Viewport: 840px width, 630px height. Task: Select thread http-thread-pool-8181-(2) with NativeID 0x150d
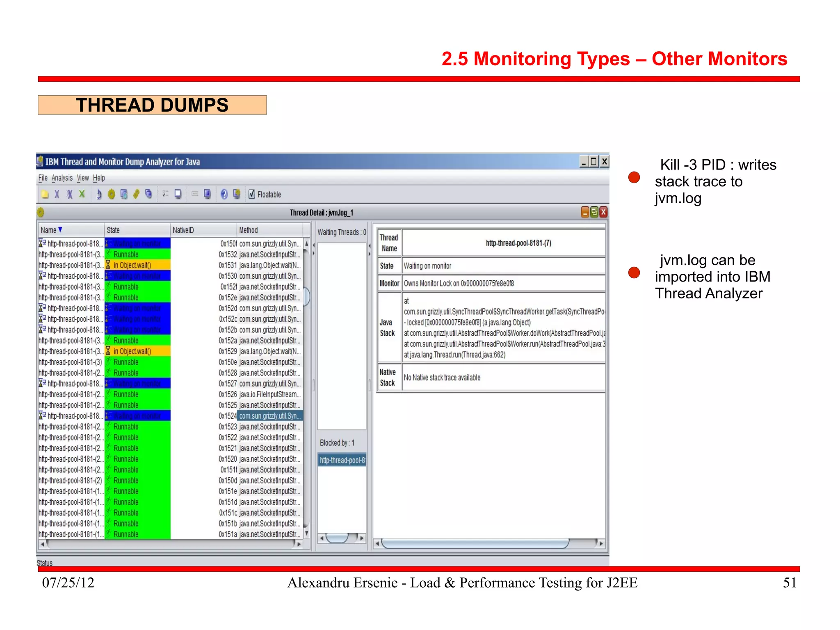click(x=170, y=480)
